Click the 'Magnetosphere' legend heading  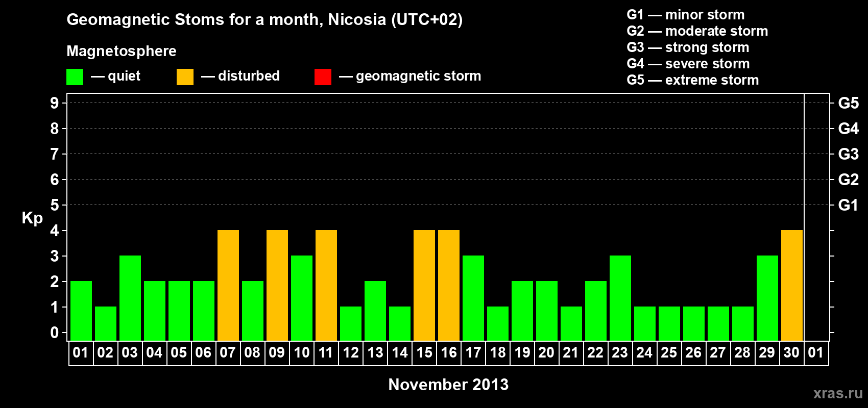click(122, 51)
